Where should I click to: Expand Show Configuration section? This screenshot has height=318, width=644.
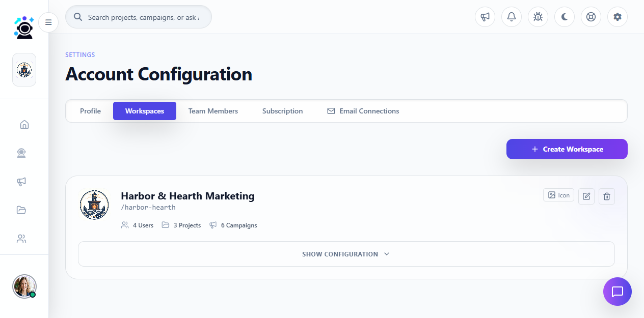tap(346, 254)
